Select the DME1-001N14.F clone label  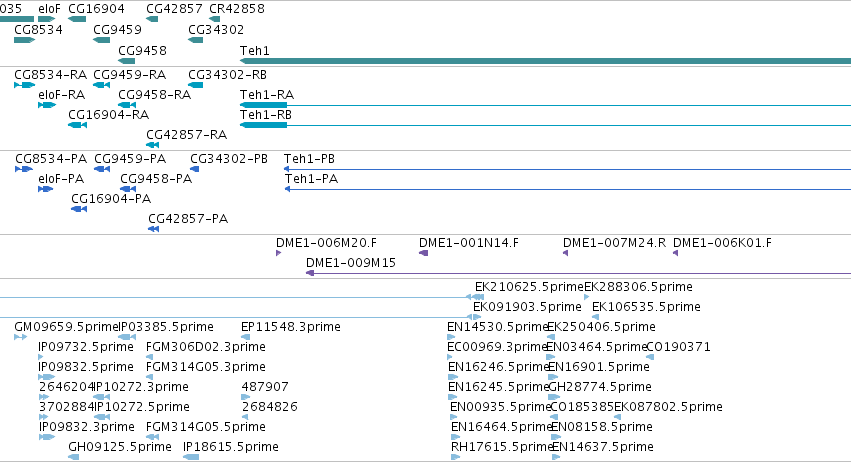click(468, 243)
